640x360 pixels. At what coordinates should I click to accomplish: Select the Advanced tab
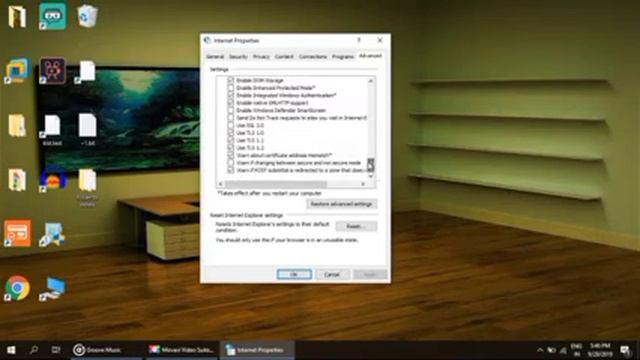(x=370, y=56)
